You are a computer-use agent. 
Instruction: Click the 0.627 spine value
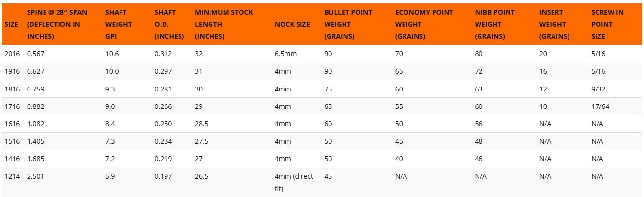tap(36, 71)
